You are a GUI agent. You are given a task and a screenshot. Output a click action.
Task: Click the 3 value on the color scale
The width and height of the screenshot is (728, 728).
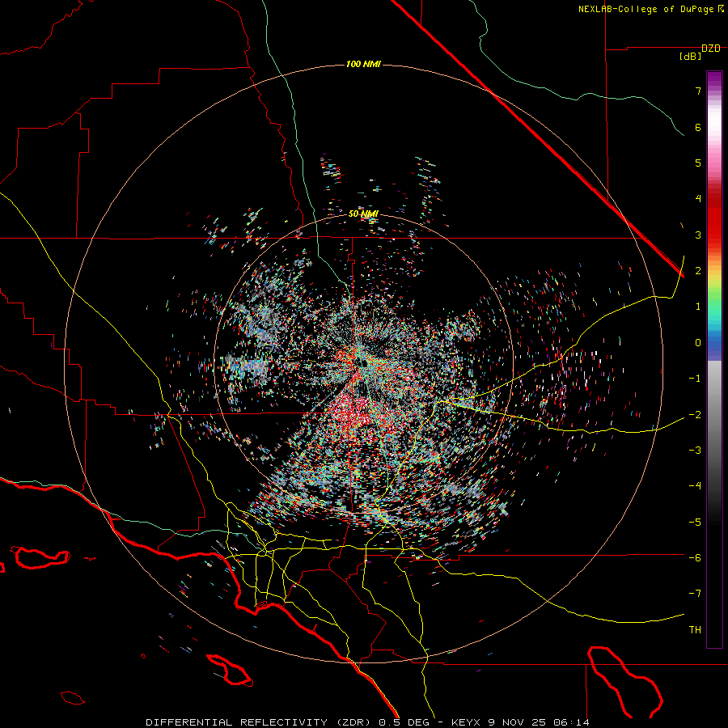click(698, 235)
